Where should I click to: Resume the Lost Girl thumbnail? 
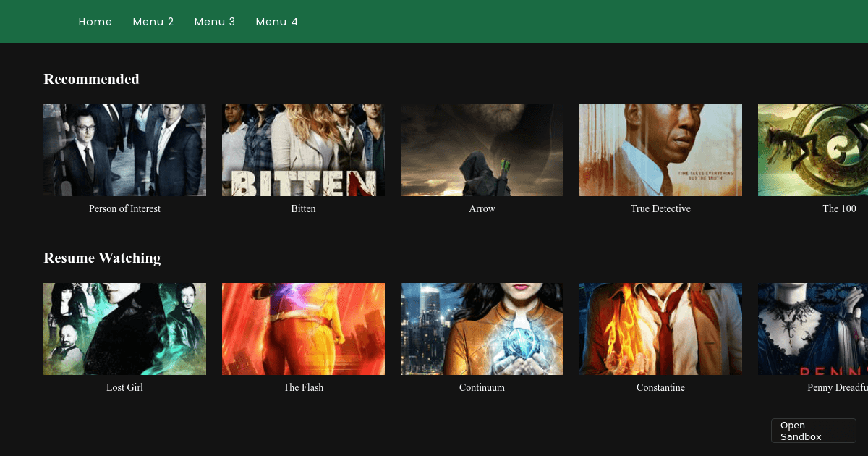tap(124, 329)
